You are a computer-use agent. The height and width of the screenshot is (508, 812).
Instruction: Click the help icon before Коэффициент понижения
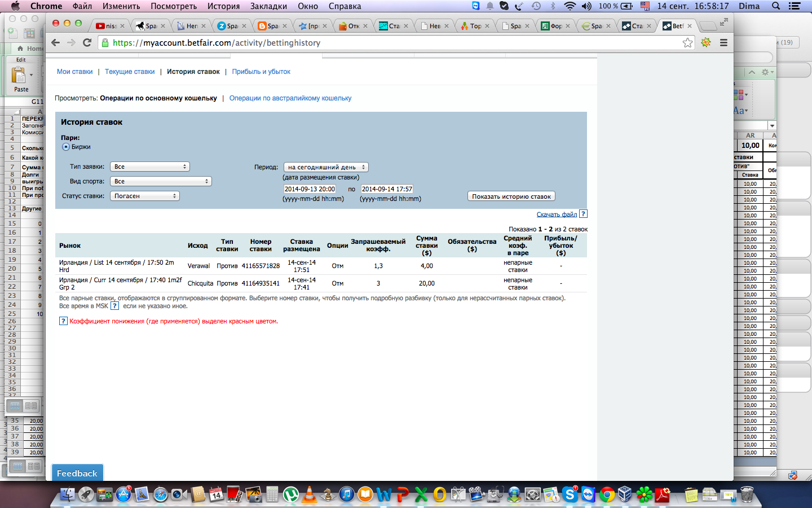[x=63, y=321]
